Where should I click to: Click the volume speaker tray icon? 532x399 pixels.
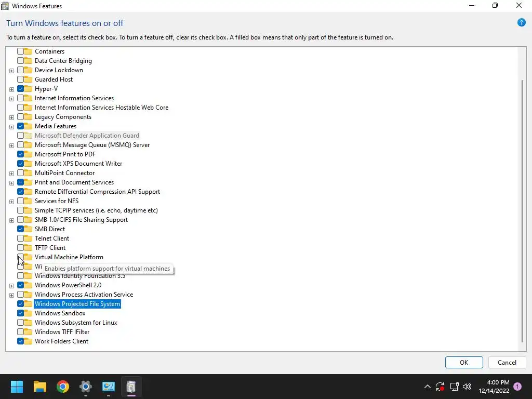467,387
